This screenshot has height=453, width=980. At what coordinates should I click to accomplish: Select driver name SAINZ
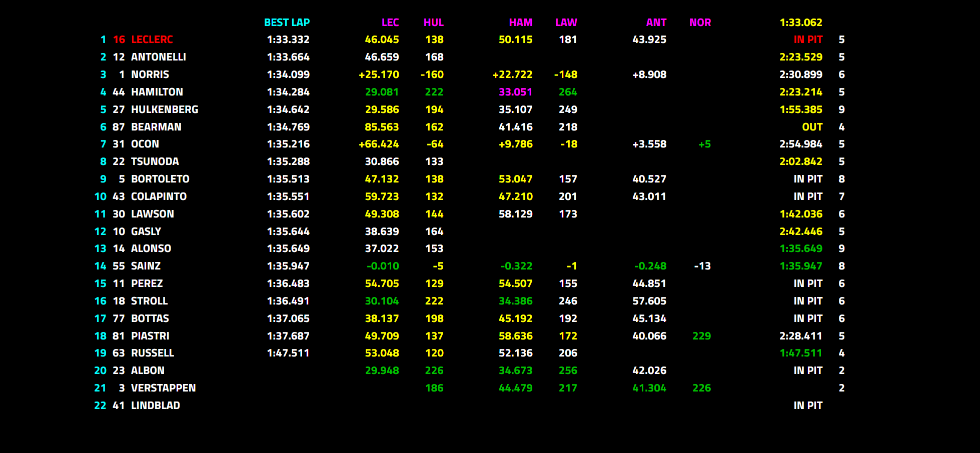click(146, 266)
